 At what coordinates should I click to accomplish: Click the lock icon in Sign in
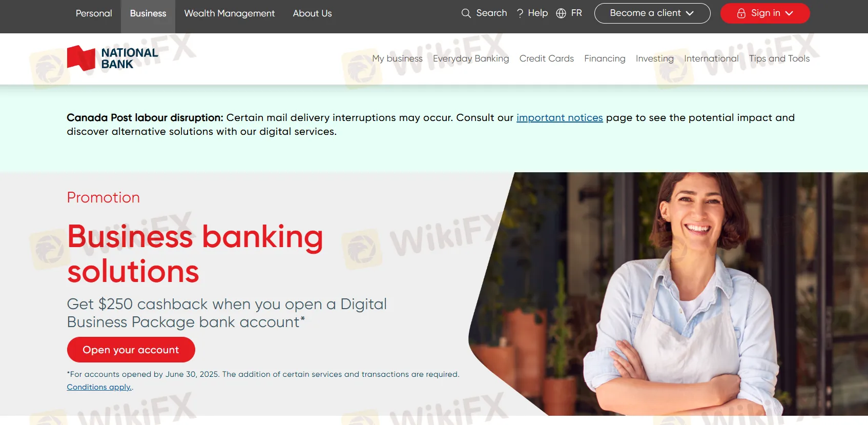(741, 13)
